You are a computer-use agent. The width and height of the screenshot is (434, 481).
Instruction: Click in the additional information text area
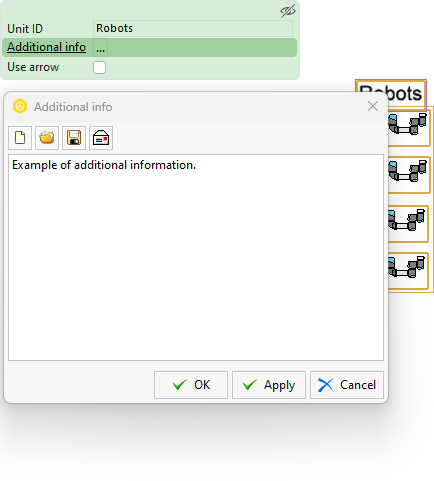pos(196,257)
